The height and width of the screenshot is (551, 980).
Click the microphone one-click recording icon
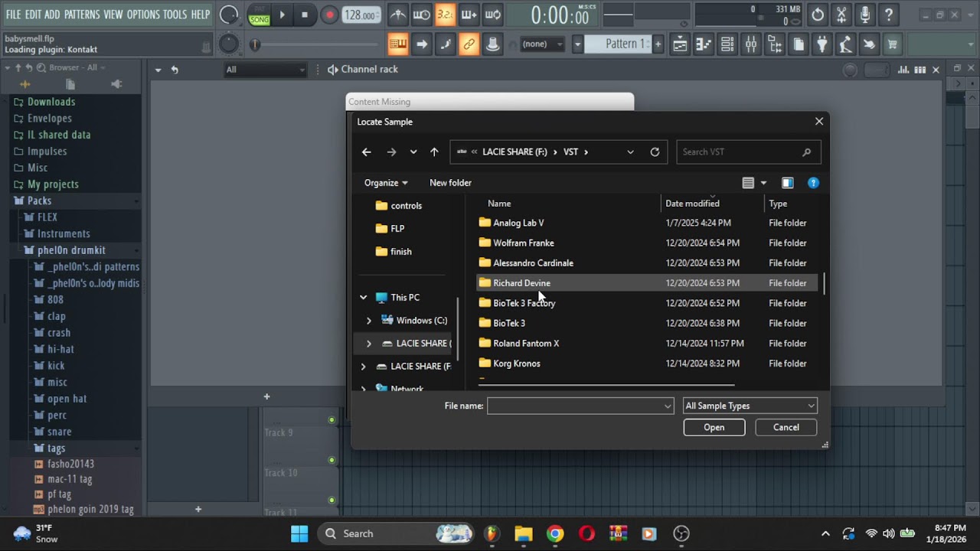pyautogui.click(x=865, y=15)
